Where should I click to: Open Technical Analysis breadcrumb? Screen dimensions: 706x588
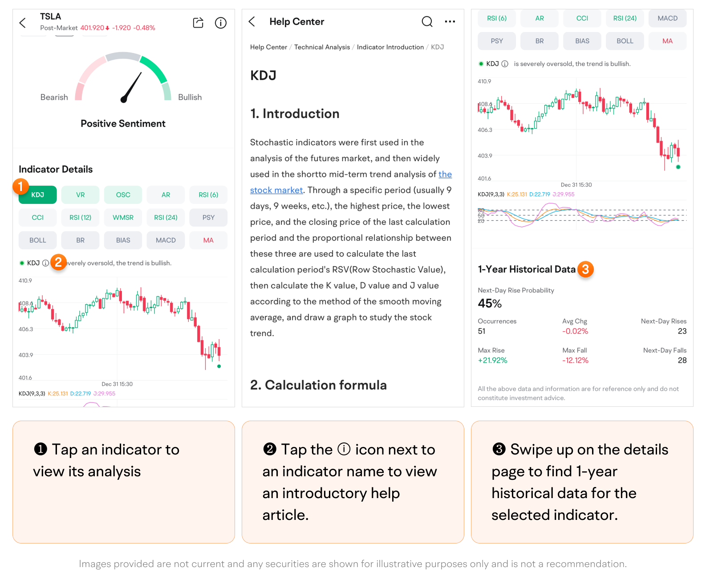[x=322, y=47]
